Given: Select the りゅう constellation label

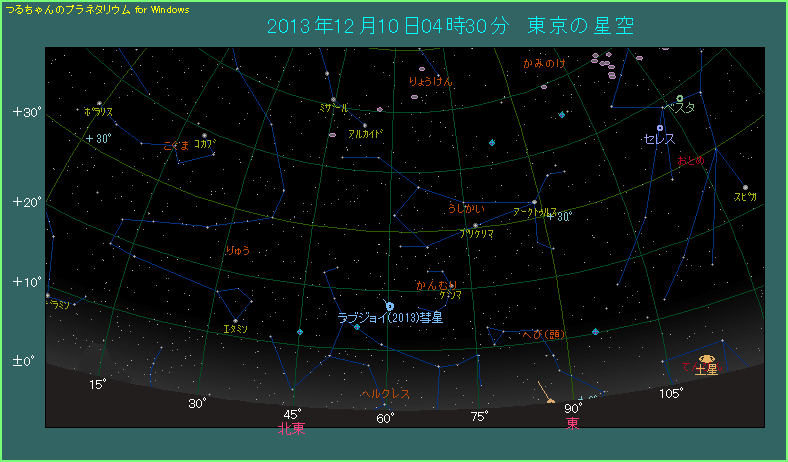Looking at the screenshot, I should (x=238, y=250).
